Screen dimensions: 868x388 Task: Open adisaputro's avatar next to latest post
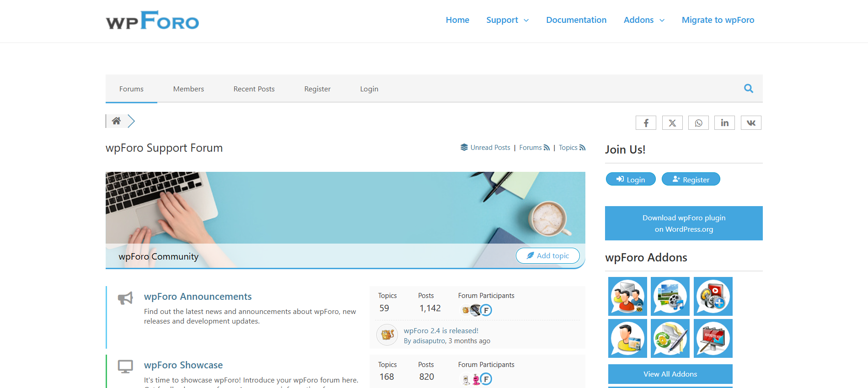(x=387, y=335)
